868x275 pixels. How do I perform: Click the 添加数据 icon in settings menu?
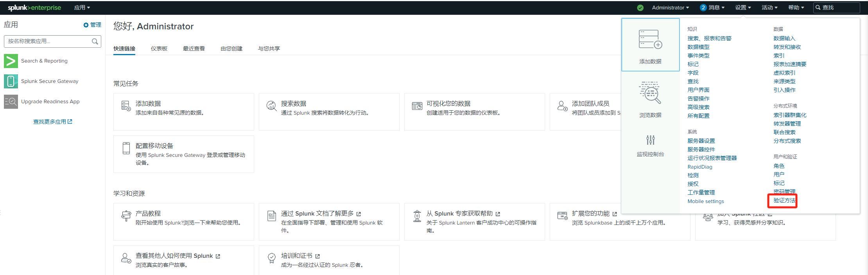(650, 39)
